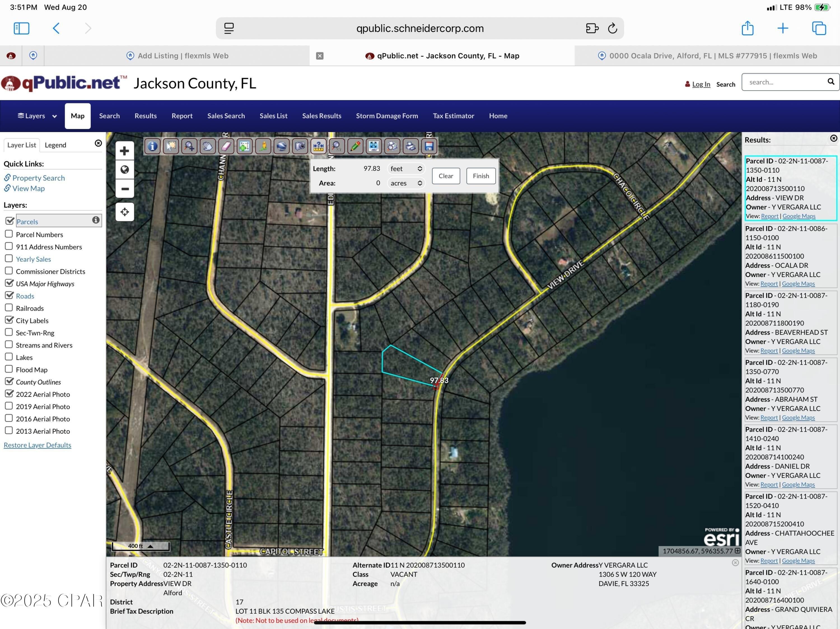Select the Identify info tool
Image resolution: width=840 pixels, height=629 pixels.
[x=153, y=146]
